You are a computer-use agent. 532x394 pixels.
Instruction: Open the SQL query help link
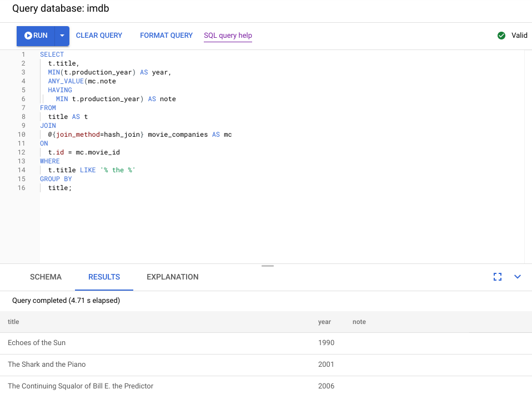228,35
